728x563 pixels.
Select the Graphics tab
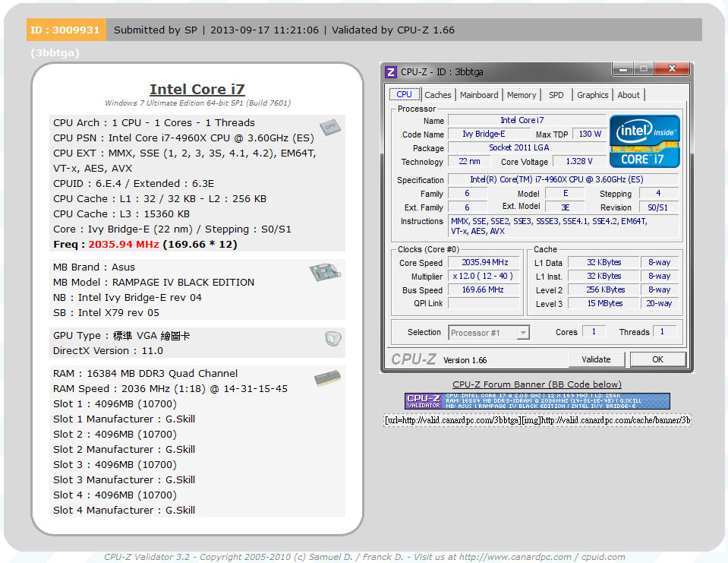tap(592, 94)
